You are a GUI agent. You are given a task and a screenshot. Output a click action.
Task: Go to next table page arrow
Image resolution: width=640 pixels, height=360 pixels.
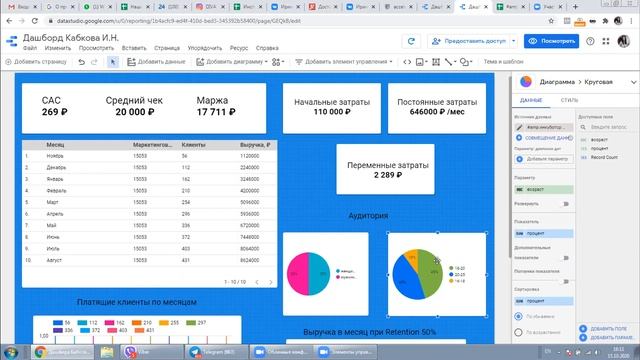[271, 282]
